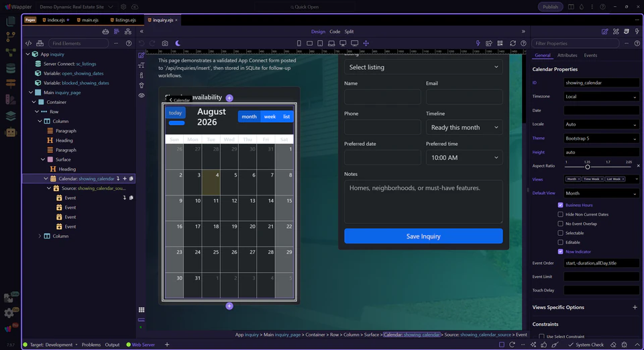Open the App Connect lightning icon
Viewport: 644px width, 350px height.
(x=478, y=43)
